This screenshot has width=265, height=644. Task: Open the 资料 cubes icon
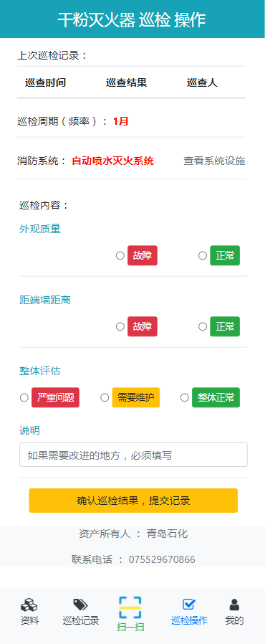pyautogui.click(x=29, y=605)
